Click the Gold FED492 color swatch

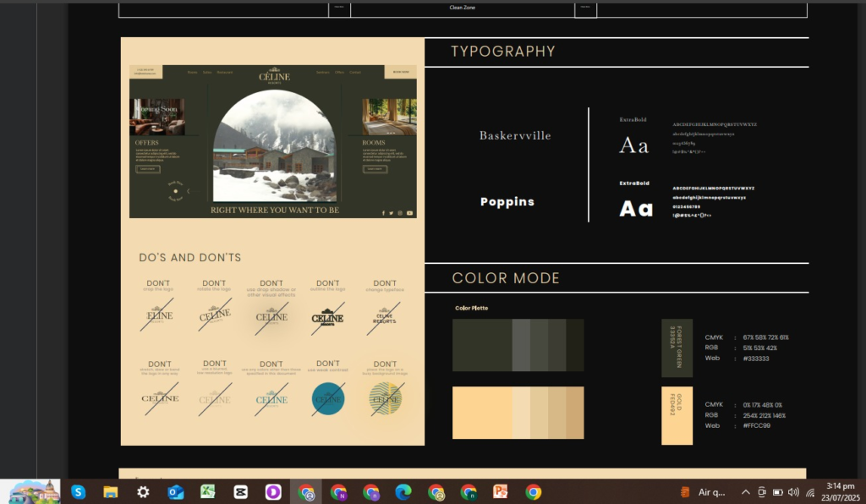(x=677, y=415)
